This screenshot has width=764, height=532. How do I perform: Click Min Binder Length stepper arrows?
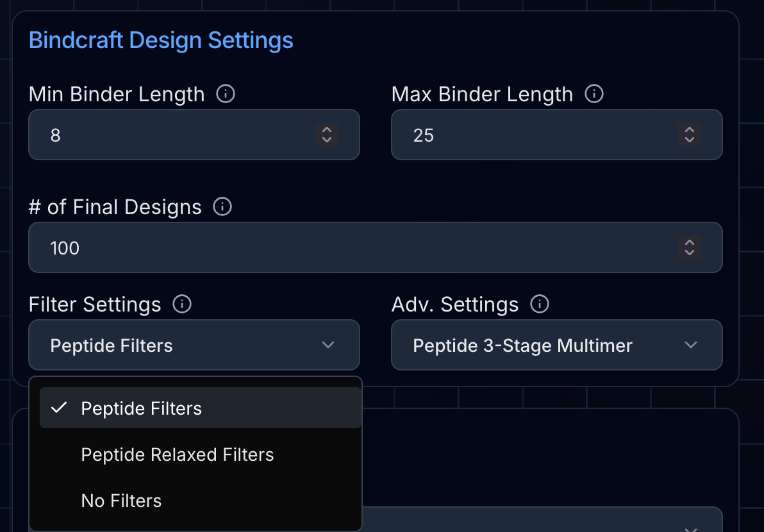[327, 135]
